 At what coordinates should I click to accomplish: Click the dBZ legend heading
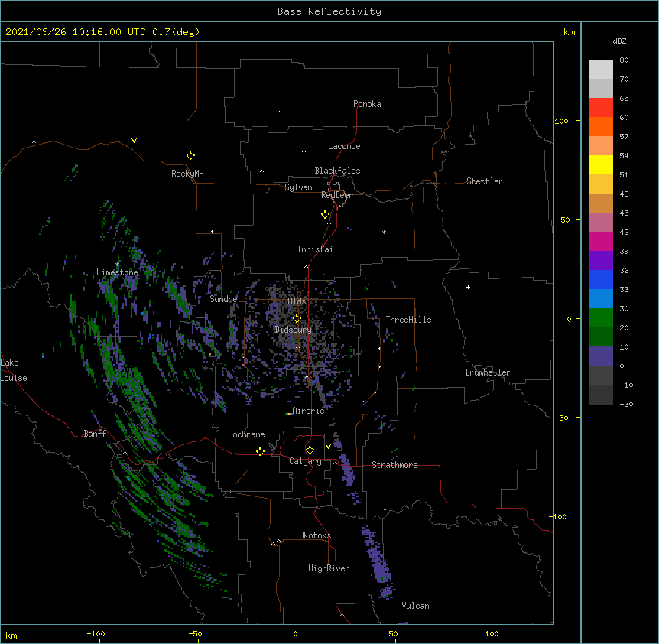[x=619, y=41]
